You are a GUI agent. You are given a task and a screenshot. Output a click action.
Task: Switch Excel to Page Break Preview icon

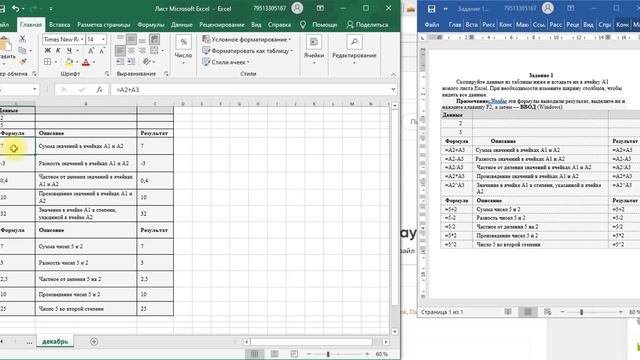(294, 353)
